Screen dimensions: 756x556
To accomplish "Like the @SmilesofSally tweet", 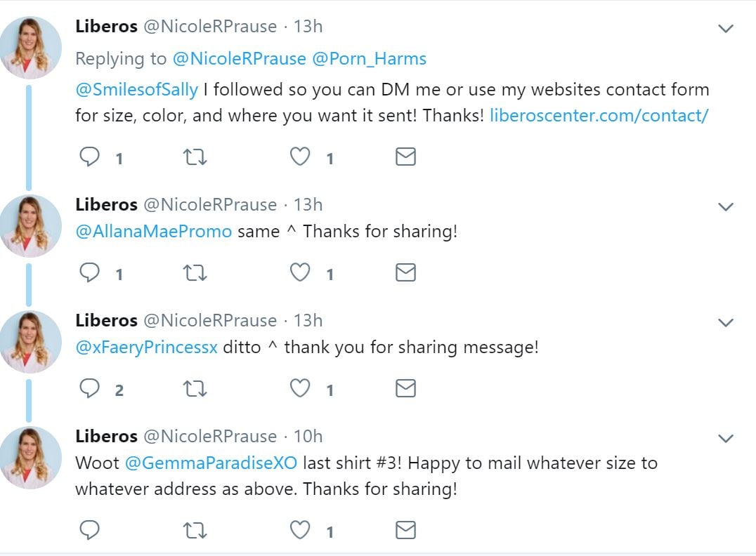I will [301, 157].
